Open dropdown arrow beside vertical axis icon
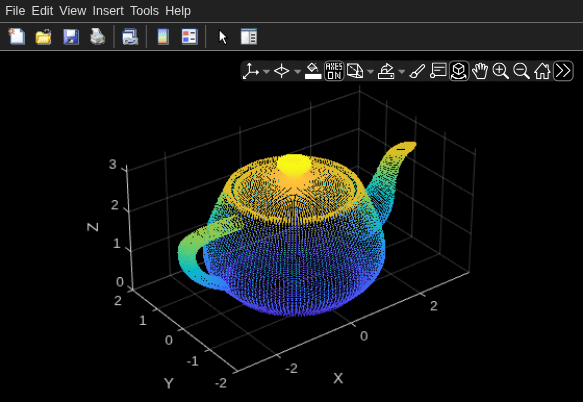The image size is (583, 402). pos(266,71)
